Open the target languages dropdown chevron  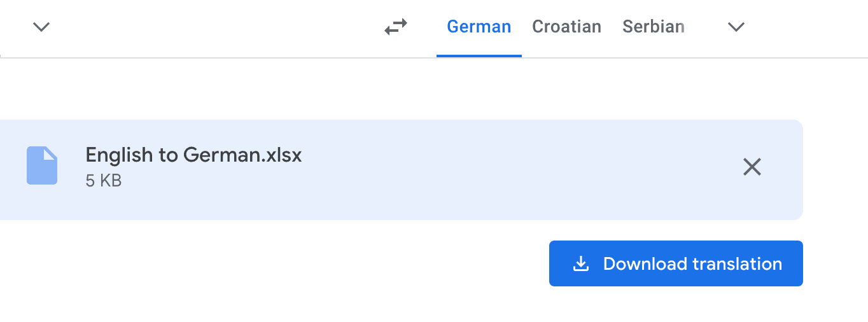click(x=736, y=27)
